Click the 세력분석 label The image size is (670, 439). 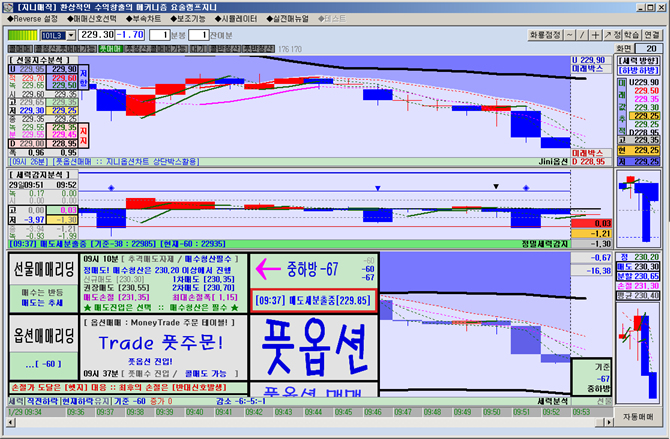coord(553,401)
